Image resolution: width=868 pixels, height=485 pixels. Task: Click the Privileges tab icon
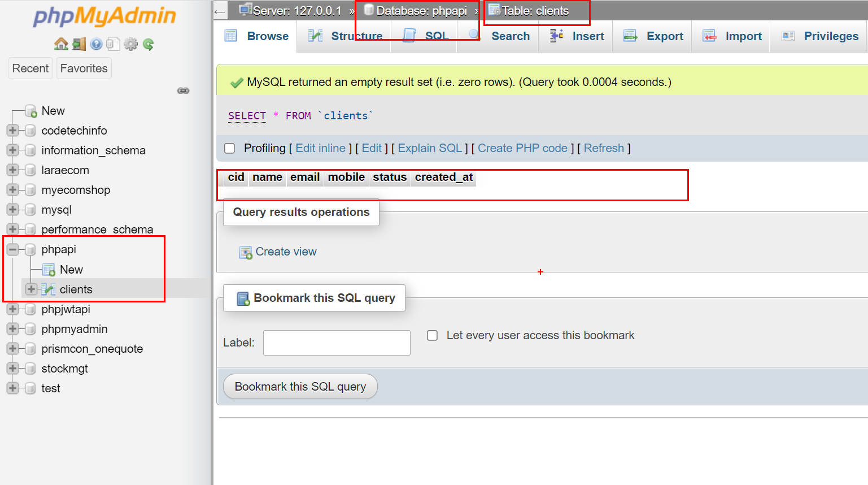coord(788,36)
